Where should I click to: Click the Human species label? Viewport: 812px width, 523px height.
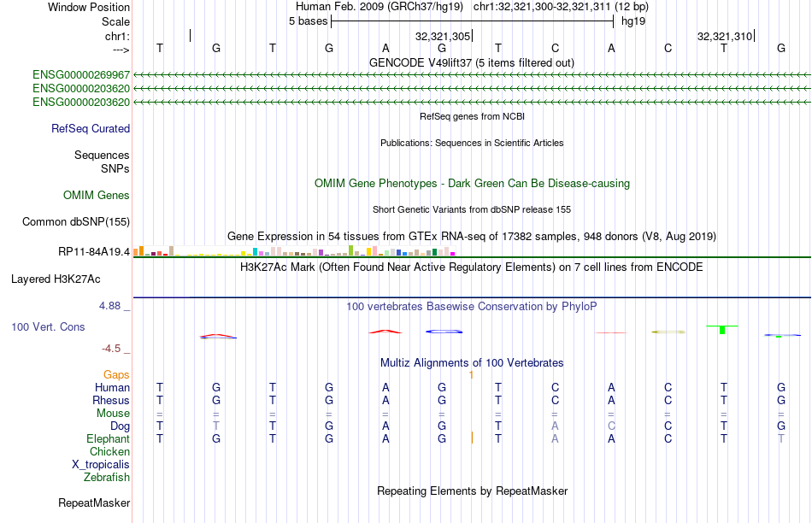pos(112,387)
